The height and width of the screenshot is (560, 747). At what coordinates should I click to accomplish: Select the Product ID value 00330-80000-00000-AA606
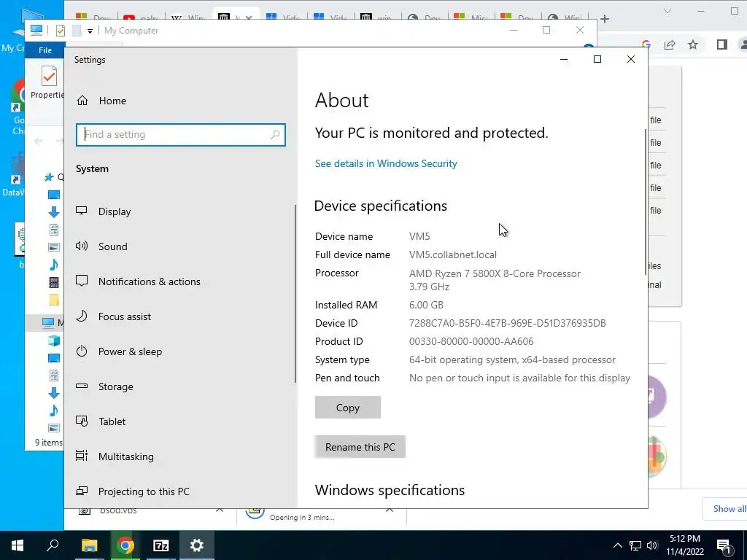[x=471, y=341]
